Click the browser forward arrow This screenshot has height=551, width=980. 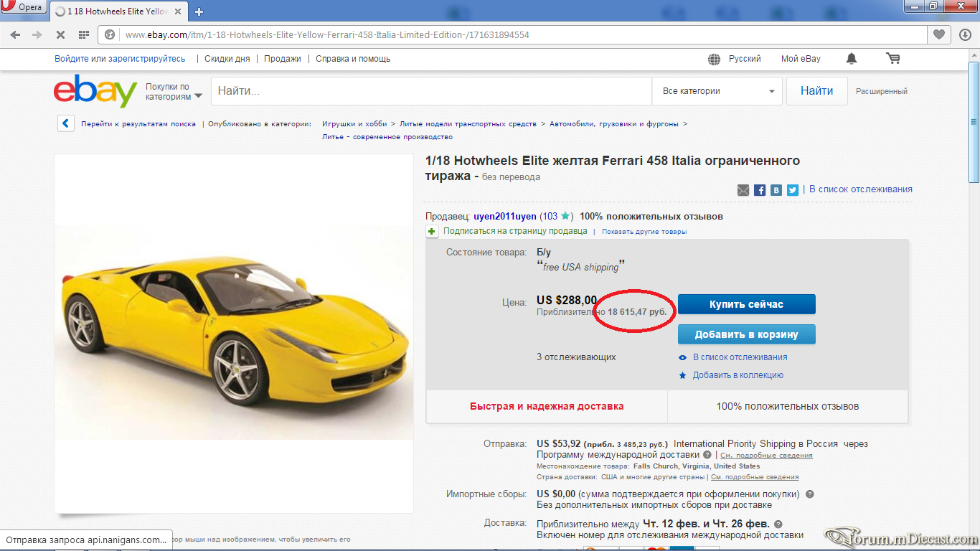point(38,34)
